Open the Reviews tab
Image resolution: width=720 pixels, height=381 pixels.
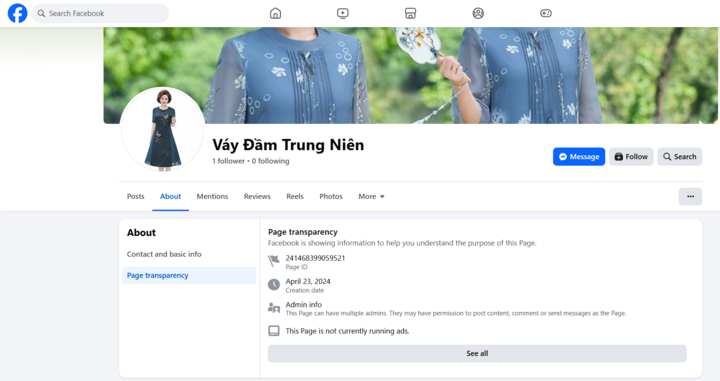click(x=257, y=196)
